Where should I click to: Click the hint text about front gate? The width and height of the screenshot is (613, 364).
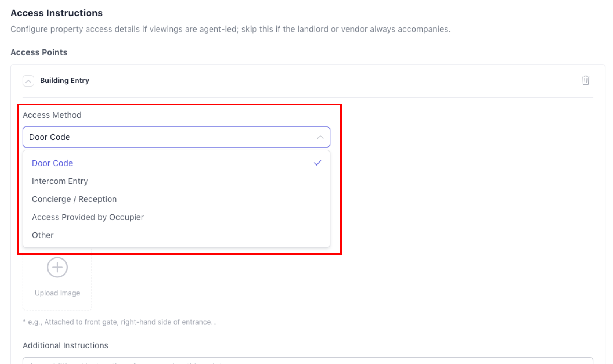pyautogui.click(x=120, y=322)
